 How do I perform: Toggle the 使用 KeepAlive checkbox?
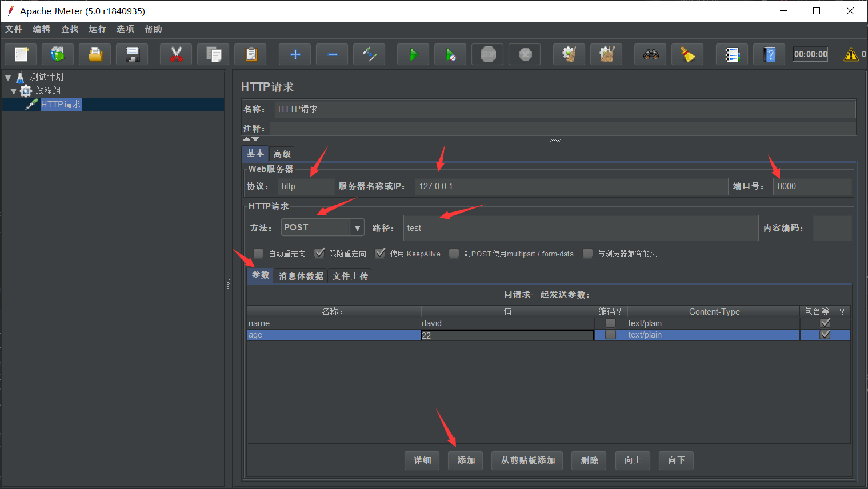[380, 253]
